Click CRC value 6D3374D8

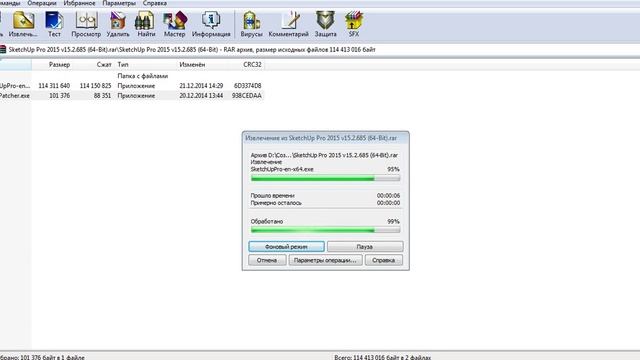(x=247, y=86)
